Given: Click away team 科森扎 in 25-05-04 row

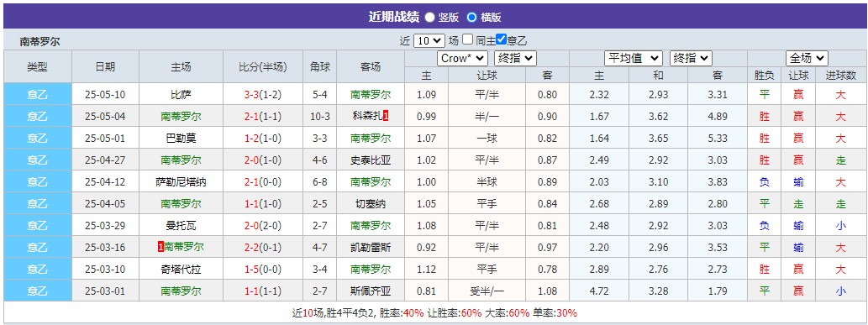Looking at the screenshot, I should pos(367,116).
